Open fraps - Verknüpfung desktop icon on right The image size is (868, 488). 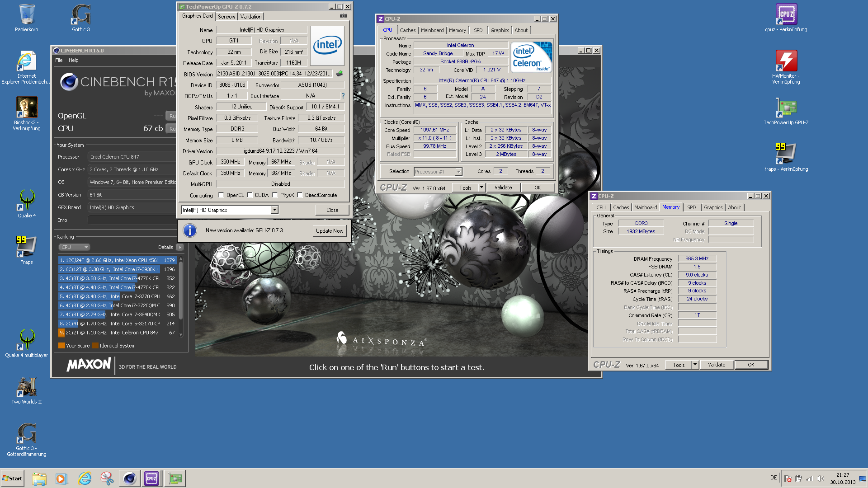click(786, 158)
